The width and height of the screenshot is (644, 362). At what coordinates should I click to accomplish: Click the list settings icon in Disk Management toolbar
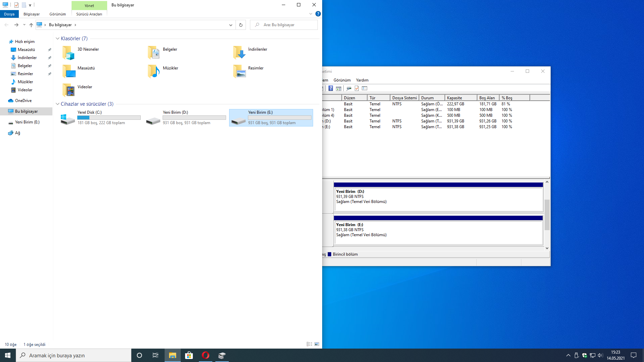coord(364,88)
